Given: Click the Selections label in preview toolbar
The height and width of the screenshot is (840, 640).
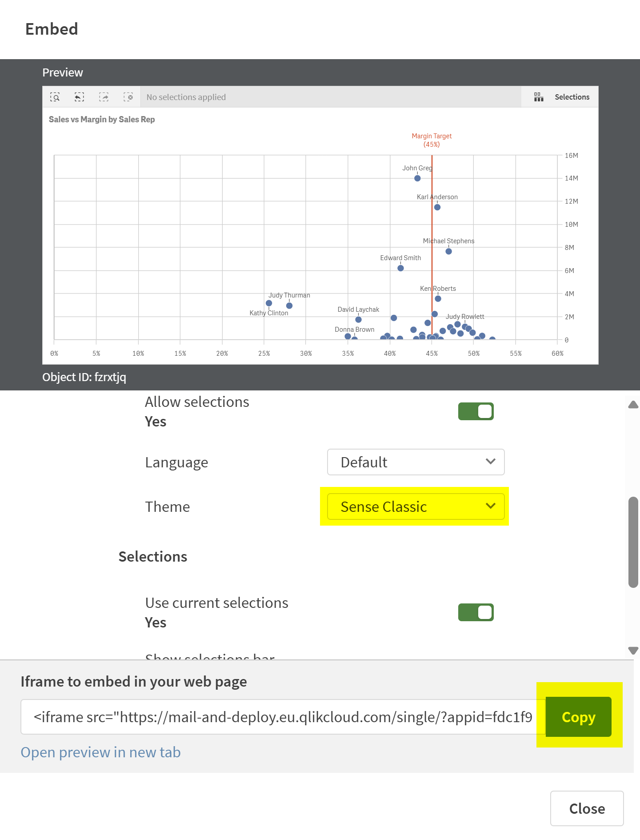Looking at the screenshot, I should coord(572,97).
